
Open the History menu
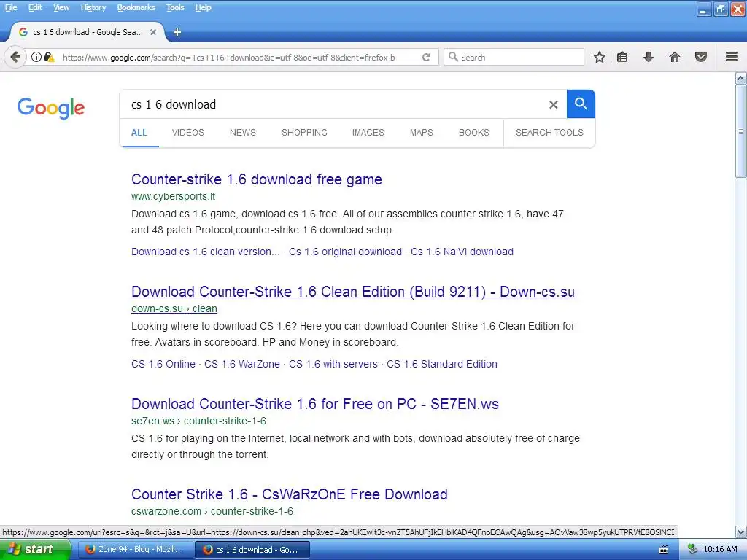93,7
